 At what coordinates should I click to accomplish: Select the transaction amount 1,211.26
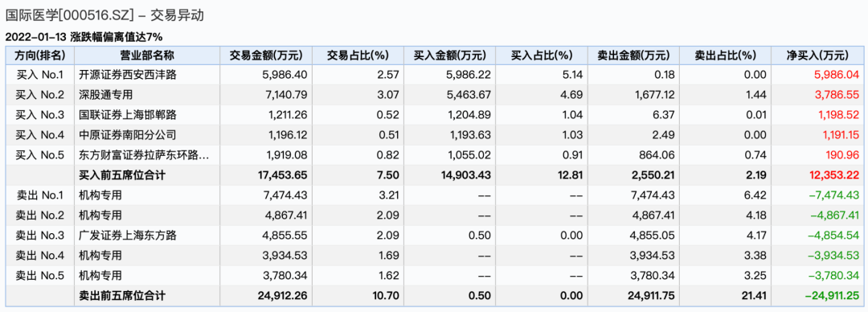287,115
